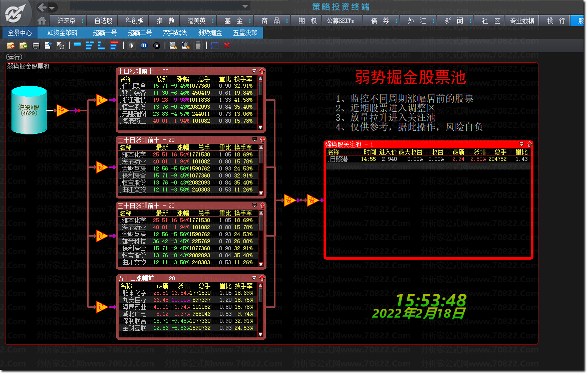This screenshot has height=374, width=588.
Task: Open the 社区 tab
Action: [491, 21]
